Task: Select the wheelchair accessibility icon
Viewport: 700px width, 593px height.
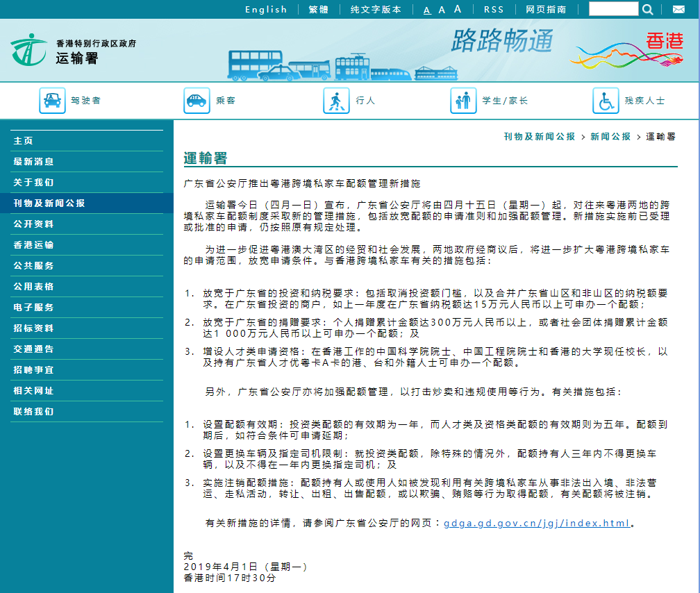Action: click(606, 101)
